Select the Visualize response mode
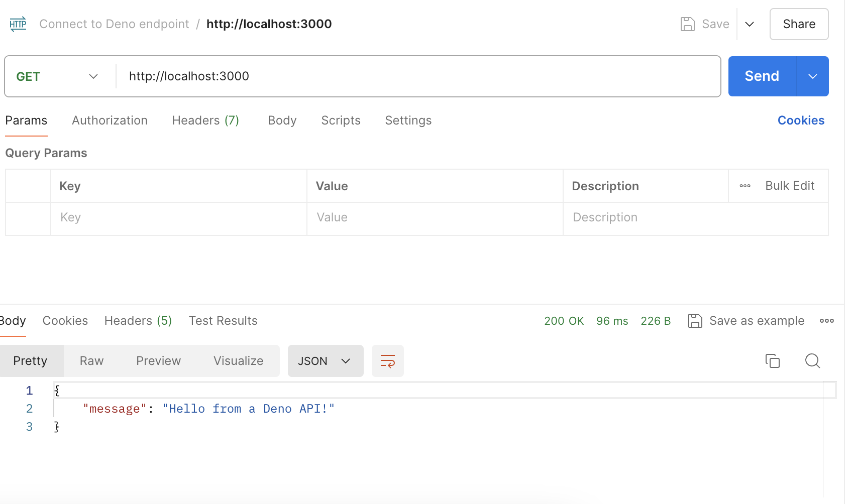 (238, 360)
